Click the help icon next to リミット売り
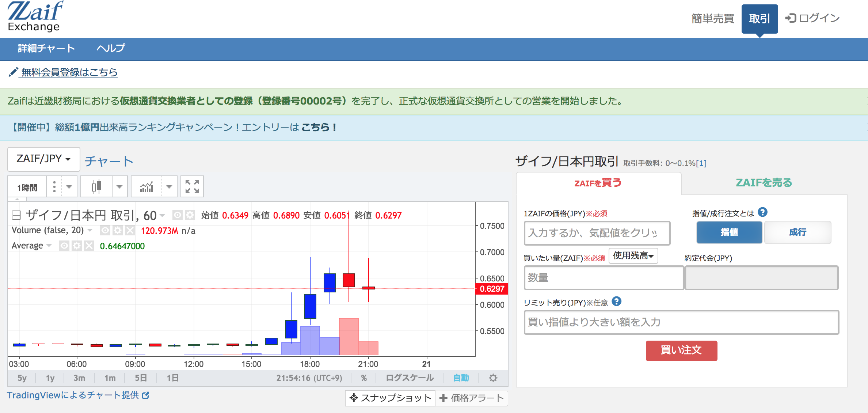 (x=616, y=301)
